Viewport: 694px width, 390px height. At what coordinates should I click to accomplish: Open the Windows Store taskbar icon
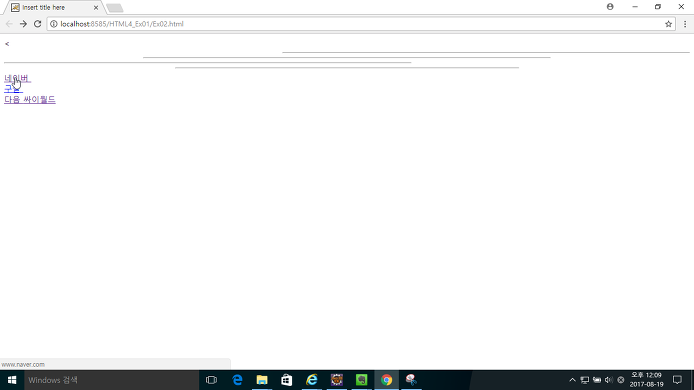pos(287,380)
